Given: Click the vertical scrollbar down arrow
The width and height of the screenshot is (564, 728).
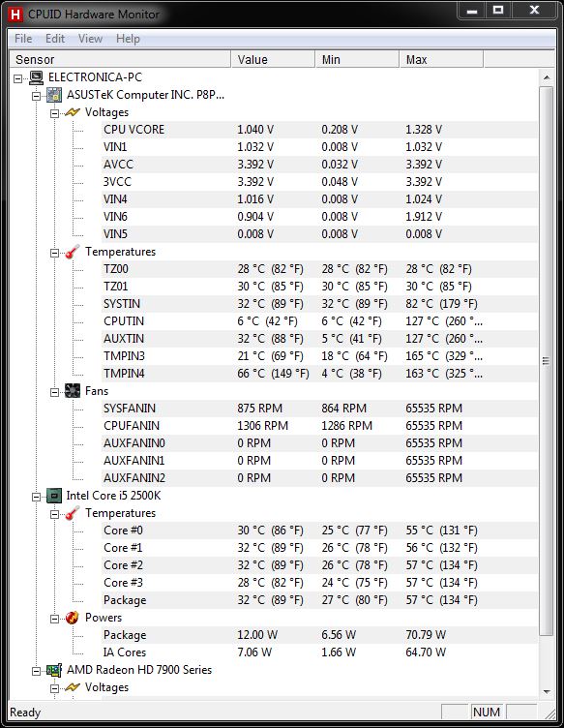Looking at the screenshot, I should (547, 692).
